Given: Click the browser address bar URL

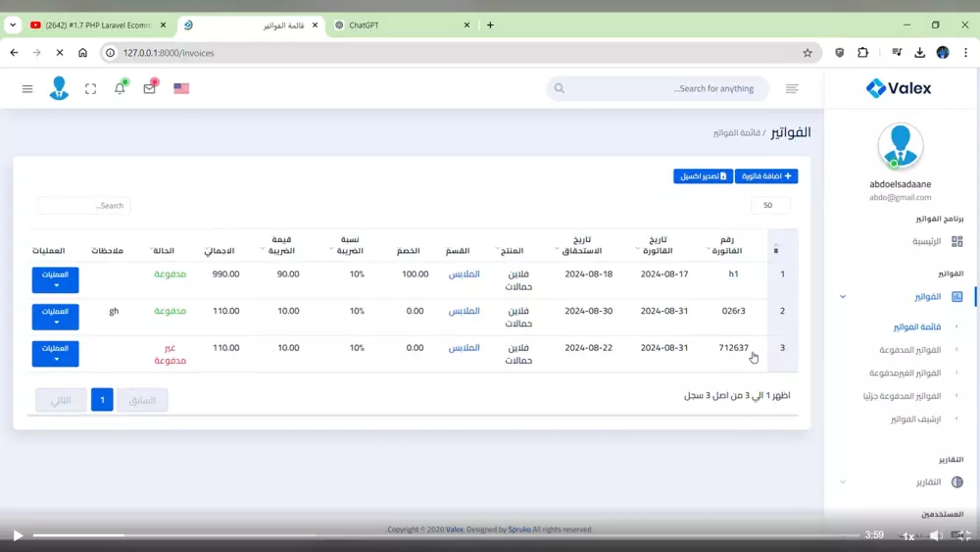Looking at the screenshot, I should 169,53.
